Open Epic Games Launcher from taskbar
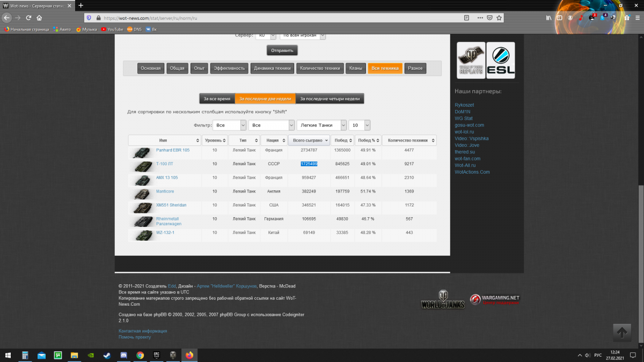This screenshot has width=644, height=362. point(156,355)
